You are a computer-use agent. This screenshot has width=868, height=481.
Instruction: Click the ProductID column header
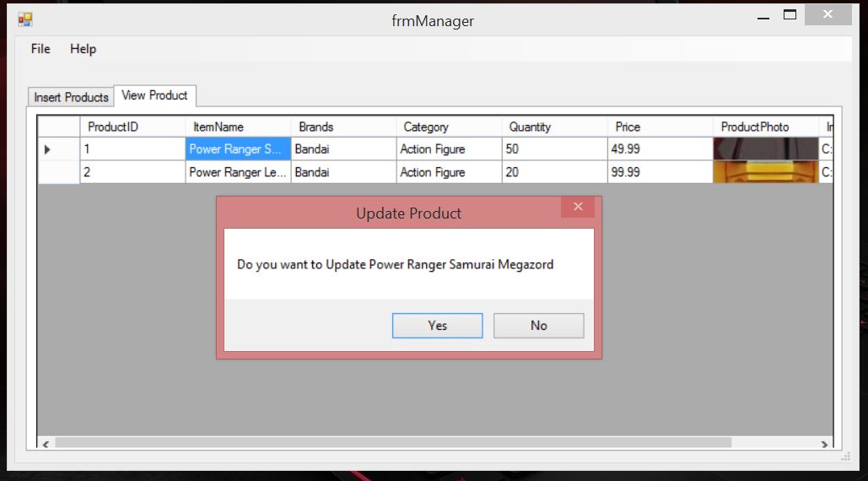coord(113,127)
